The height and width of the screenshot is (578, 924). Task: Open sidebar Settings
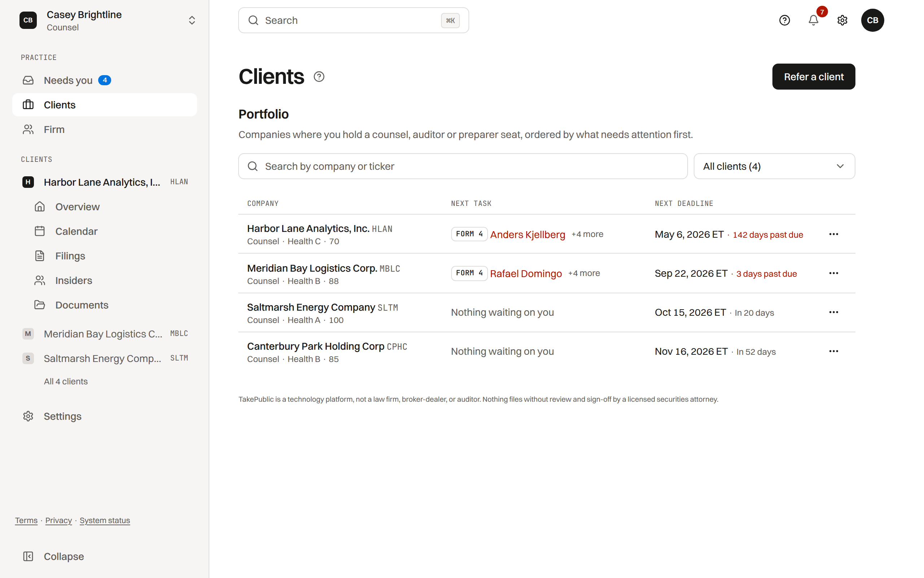[105, 416]
